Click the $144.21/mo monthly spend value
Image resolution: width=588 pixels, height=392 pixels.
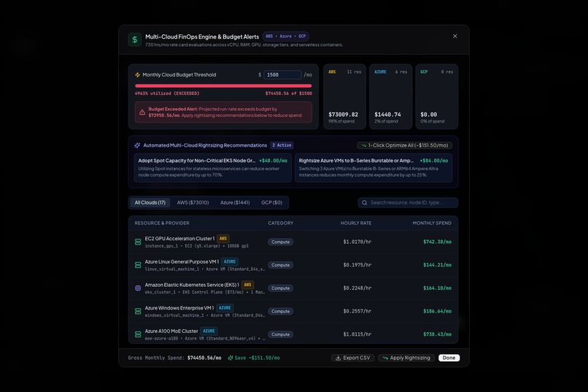click(x=437, y=265)
